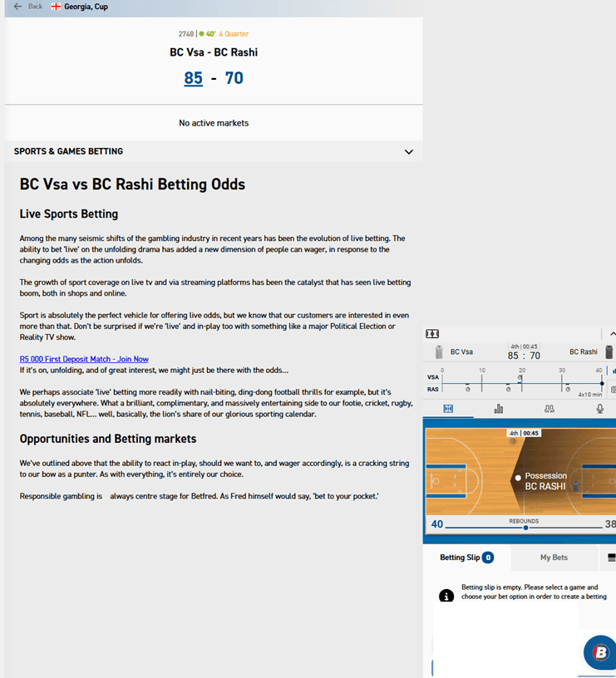Screen dimensions: 616x678
Task: Click the Back arrow icon
Action: [x=17, y=7]
